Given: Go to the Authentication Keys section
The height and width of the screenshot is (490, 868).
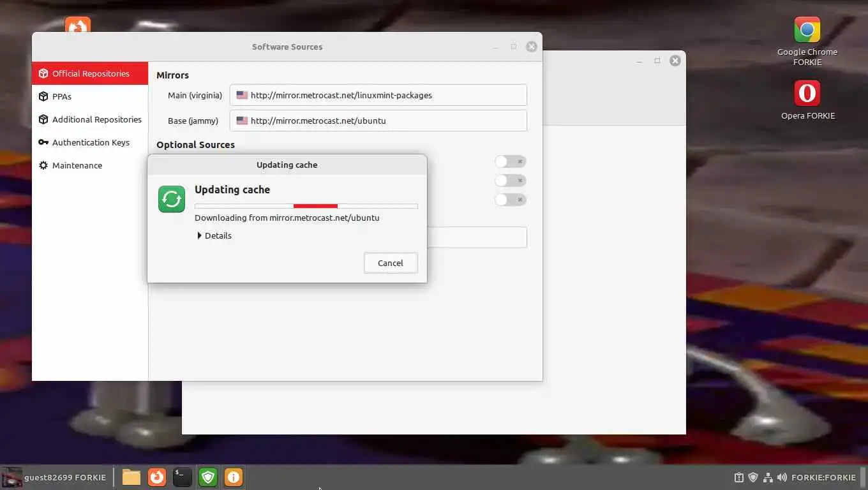Looking at the screenshot, I should 90,142.
